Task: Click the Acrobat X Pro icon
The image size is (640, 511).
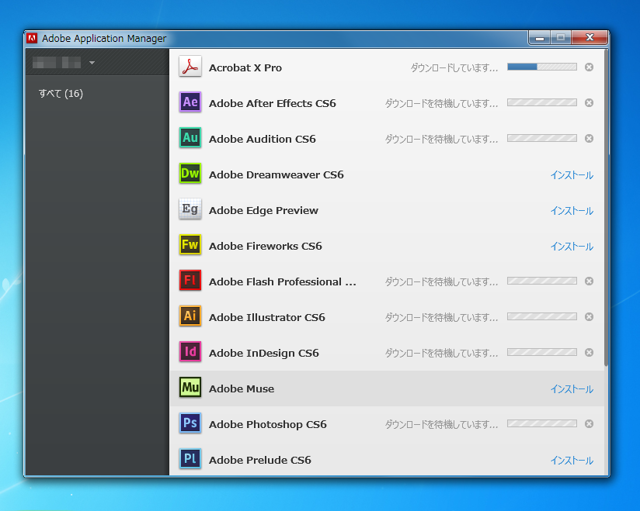Action: pos(190,66)
